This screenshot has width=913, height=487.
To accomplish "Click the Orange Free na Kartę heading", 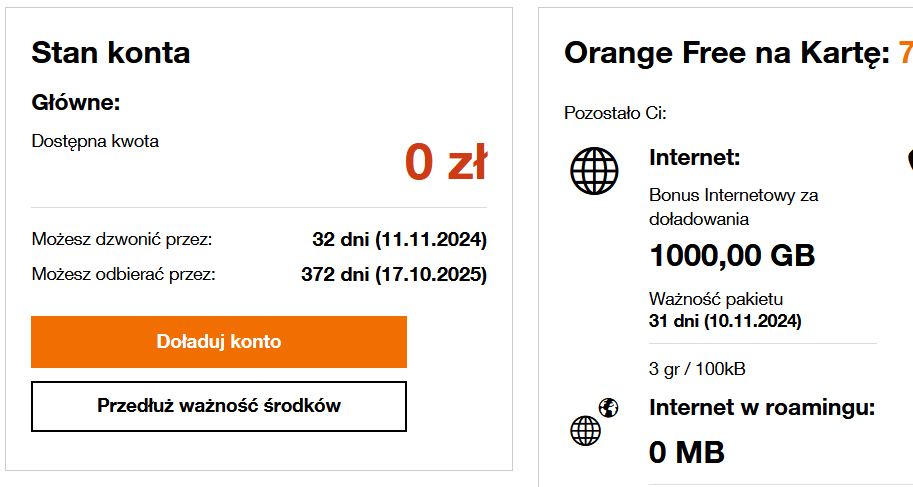I will (x=726, y=52).
